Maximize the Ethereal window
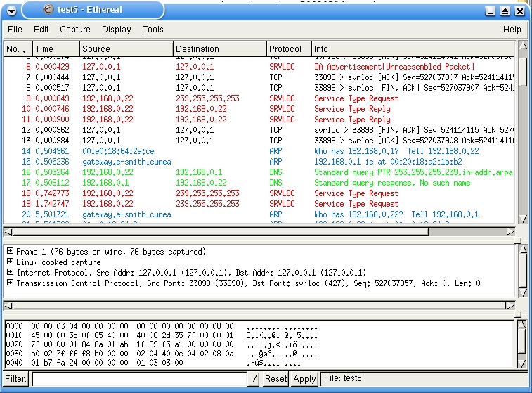Image resolution: width=532 pixels, height=393 pixels. pyautogui.click(x=506, y=11)
